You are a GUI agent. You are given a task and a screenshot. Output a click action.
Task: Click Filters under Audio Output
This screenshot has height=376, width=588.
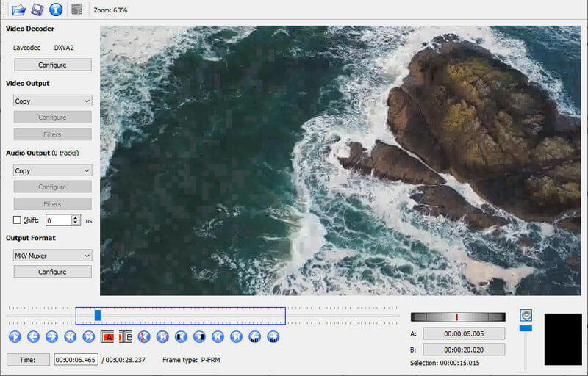[x=52, y=203]
